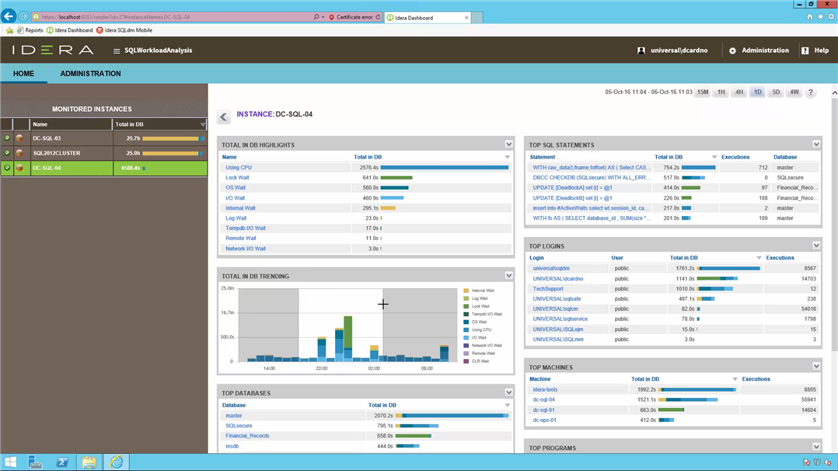The height and width of the screenshot is (471, 838).
Task: Switch to the ADMINISTRATION tab
Action: pos(90,74)
